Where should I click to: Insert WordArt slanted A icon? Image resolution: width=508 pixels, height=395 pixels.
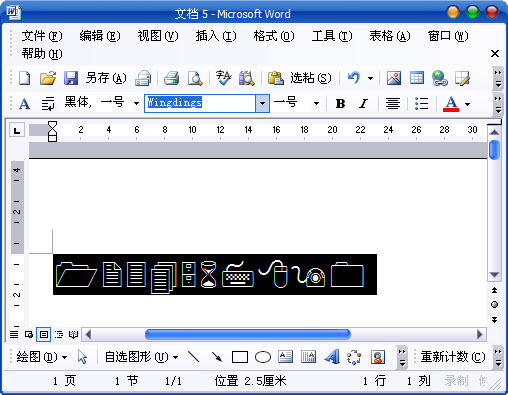[332, 357]
